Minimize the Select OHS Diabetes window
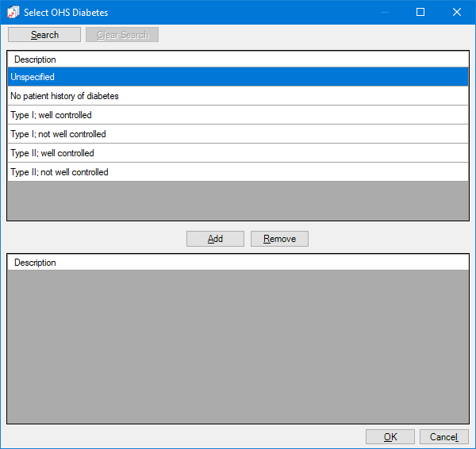Screen dimensions: 476x449 coord(385,12)
